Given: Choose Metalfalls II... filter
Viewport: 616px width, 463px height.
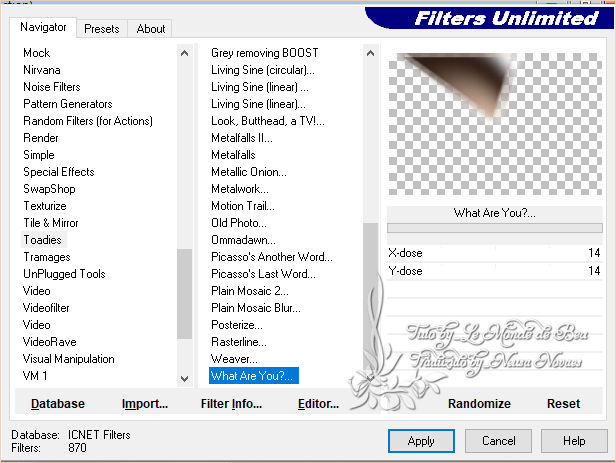Looking at the screenshot, I should tap(242, 138).
